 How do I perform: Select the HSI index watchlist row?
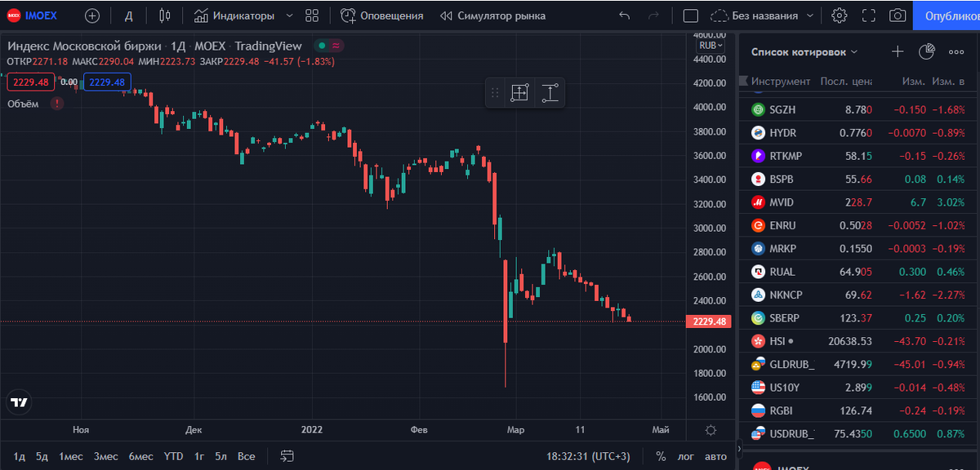click(x=857, y=340)
